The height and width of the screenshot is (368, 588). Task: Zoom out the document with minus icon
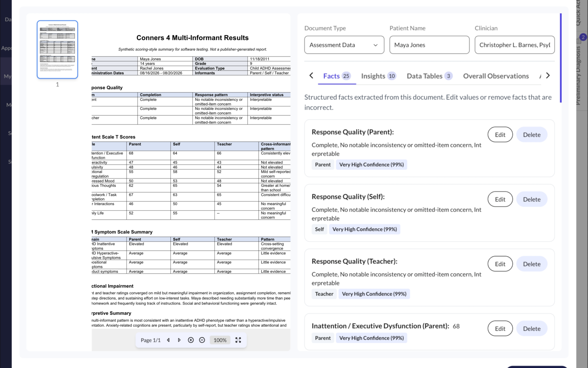(202, 340)
